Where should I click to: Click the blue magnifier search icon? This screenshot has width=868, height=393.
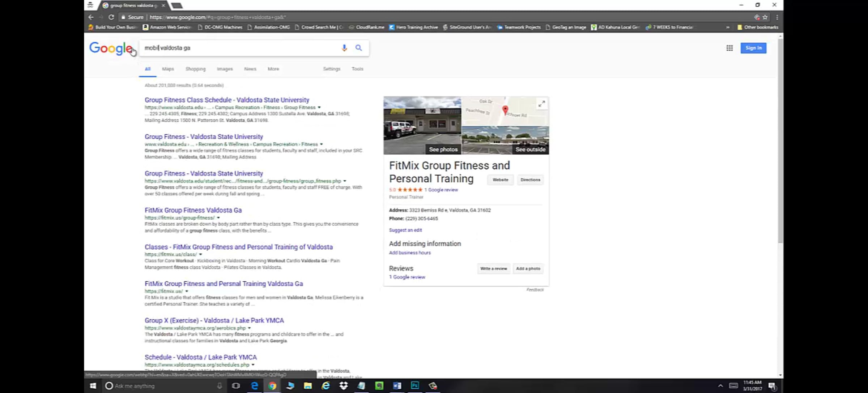pos(358,48)
